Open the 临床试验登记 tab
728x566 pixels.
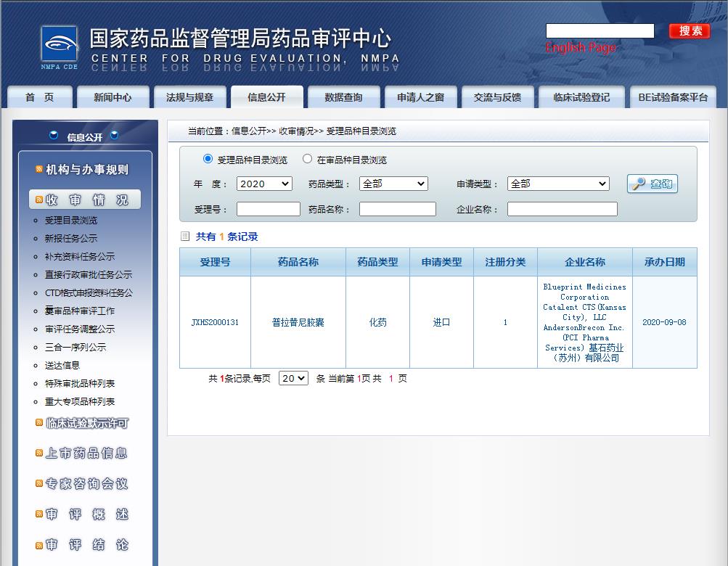[581, 97]
